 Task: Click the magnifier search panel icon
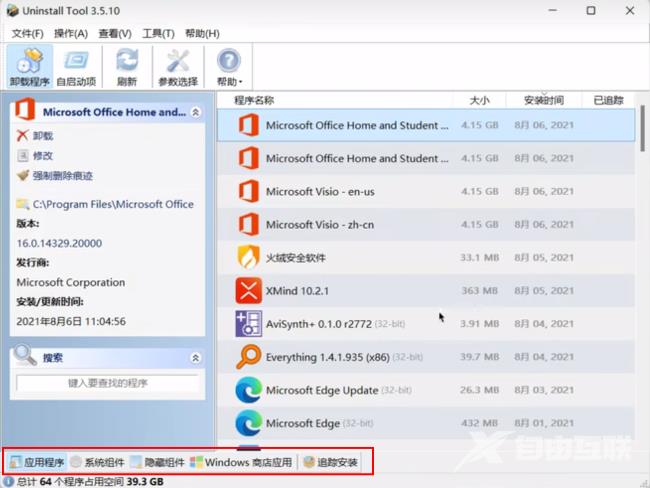click(x=24, y=355)
